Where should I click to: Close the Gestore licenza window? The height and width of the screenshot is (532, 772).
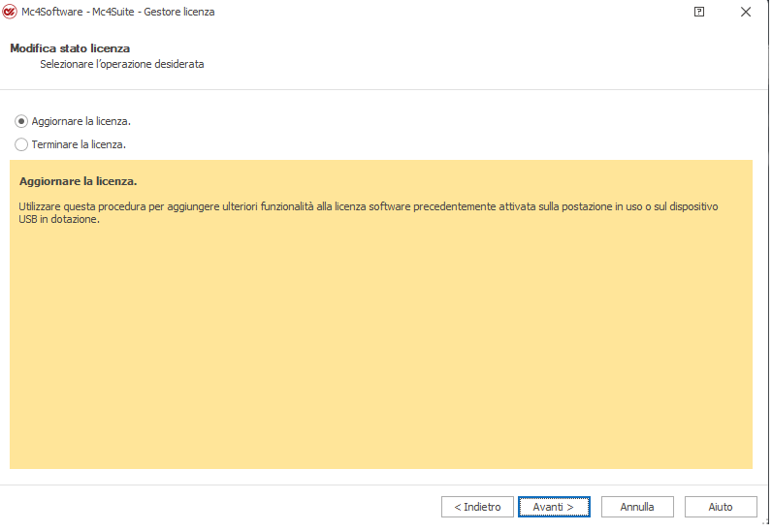pyautogui.click(x=745, y=12)
